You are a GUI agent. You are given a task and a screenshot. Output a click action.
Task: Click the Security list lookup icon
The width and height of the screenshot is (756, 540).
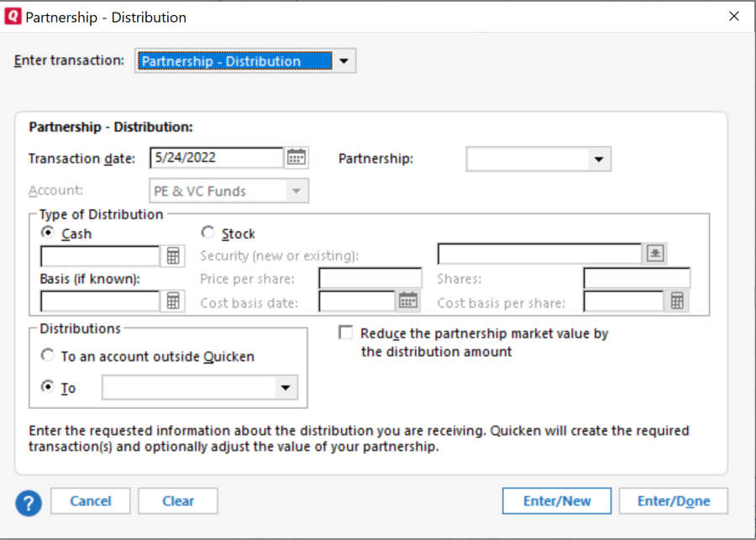click(656, 254)
